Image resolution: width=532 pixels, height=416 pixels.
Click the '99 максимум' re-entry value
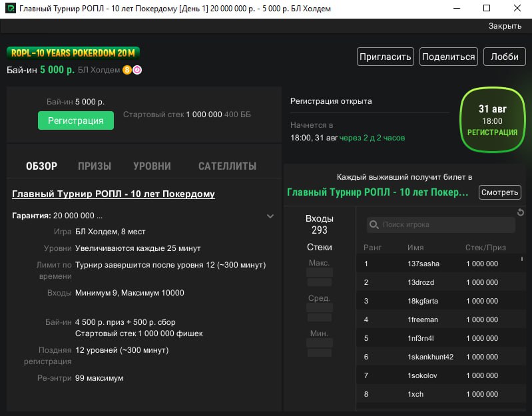(99, 378)
